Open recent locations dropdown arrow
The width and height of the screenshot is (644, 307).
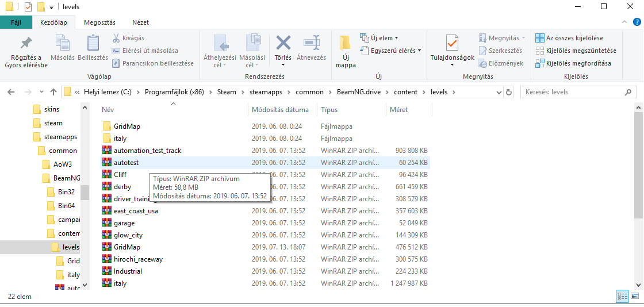pyautogui.click(x=41, y=92)
